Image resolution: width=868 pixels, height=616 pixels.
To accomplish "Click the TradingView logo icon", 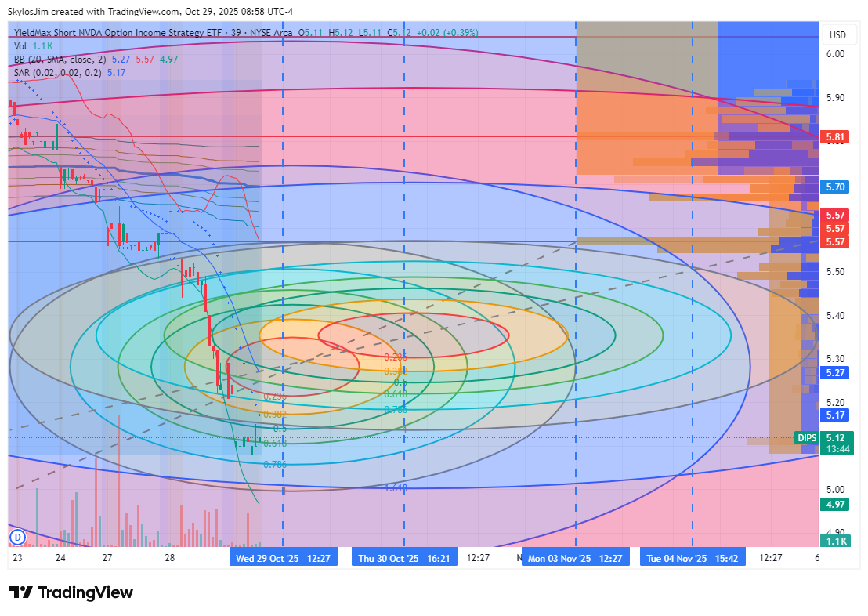I will point(20,592).
